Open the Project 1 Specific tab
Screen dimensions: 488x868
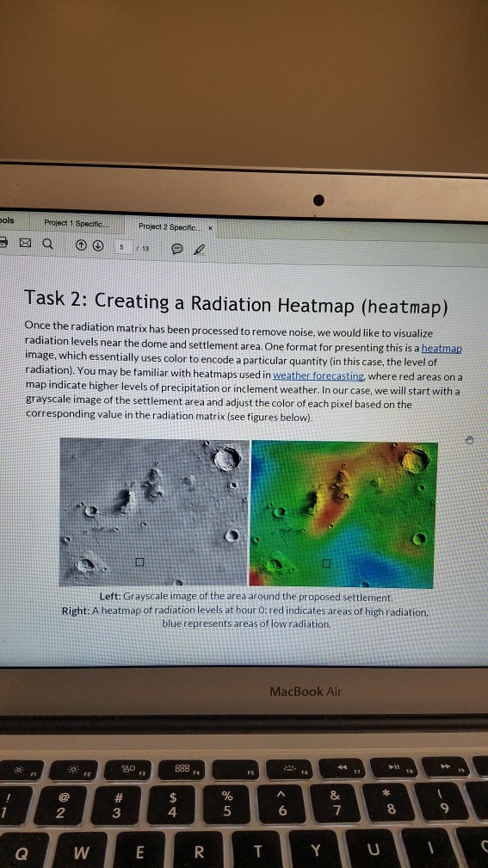pyautogui.click(x=77, y=223)
